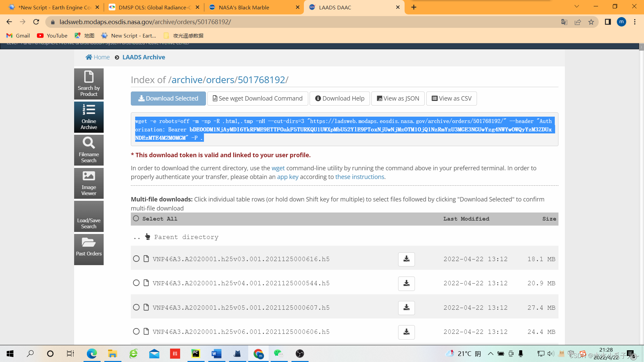Select the h25v06 file radio button

(x=136, y=332)
